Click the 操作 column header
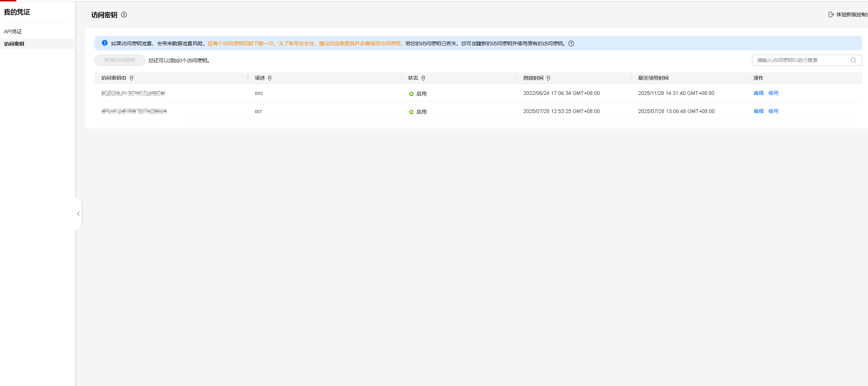Screen dimensions: 868x386 [759, 78]
